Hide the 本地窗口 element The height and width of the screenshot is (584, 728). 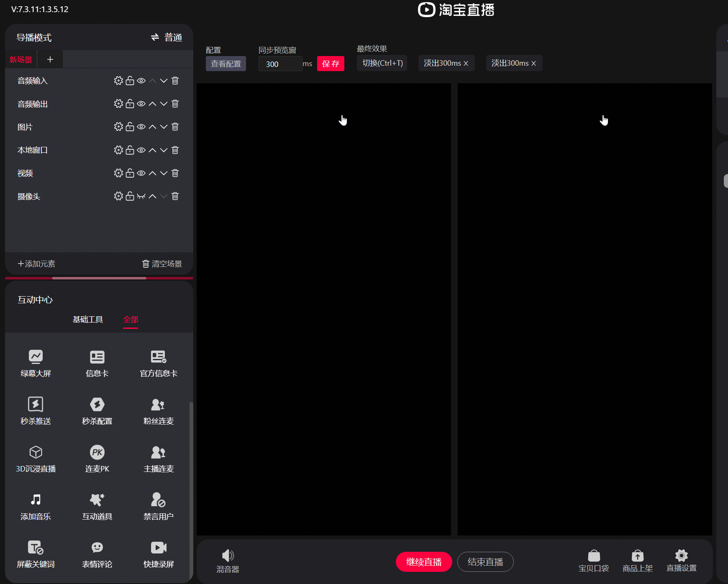[x=141, y=150]
